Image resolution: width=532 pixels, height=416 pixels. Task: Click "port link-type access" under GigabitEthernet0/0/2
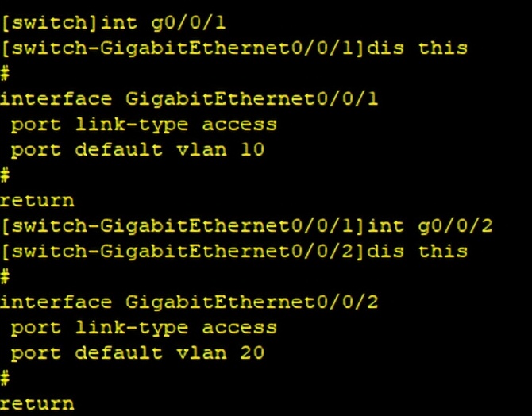click(144, 328)
